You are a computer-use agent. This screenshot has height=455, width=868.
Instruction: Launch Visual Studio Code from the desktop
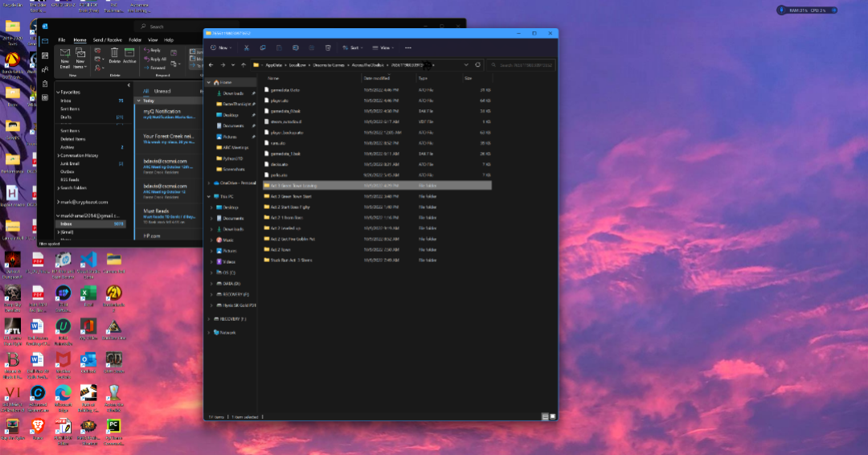coord(88,262)
